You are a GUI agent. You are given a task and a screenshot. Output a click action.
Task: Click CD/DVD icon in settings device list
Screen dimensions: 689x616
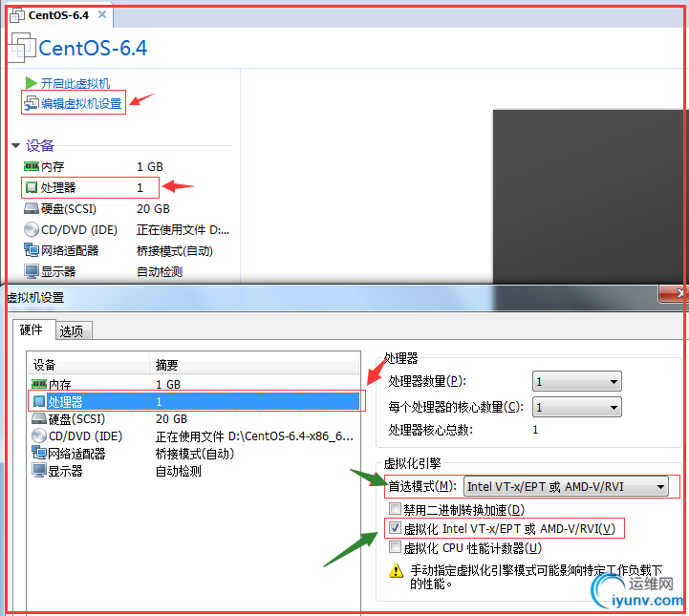pyautogui.click(x=38, y=435)
